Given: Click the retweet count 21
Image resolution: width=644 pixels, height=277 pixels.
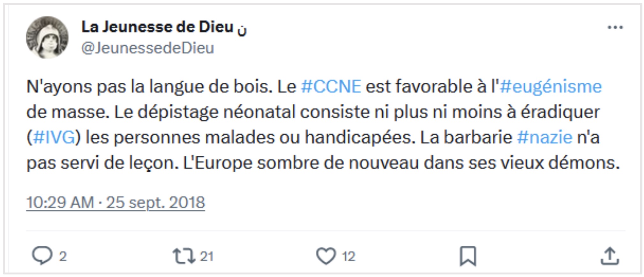Looking at the screenshot, I should click(206, 256).
